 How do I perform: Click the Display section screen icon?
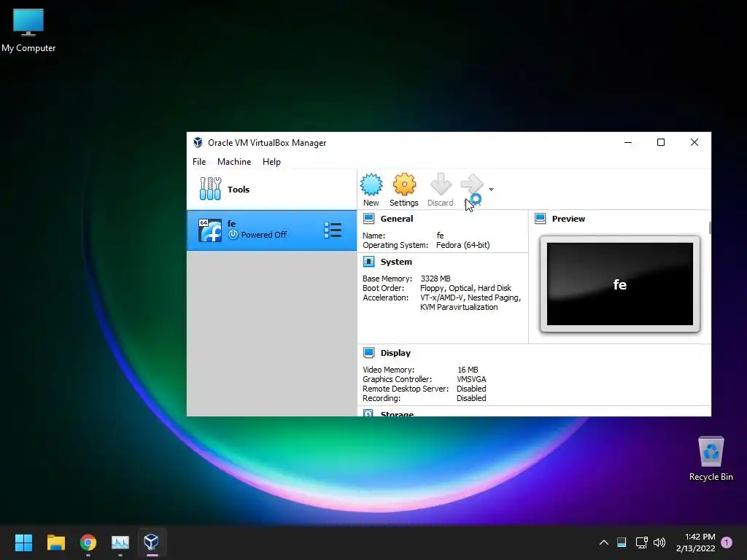368,352
